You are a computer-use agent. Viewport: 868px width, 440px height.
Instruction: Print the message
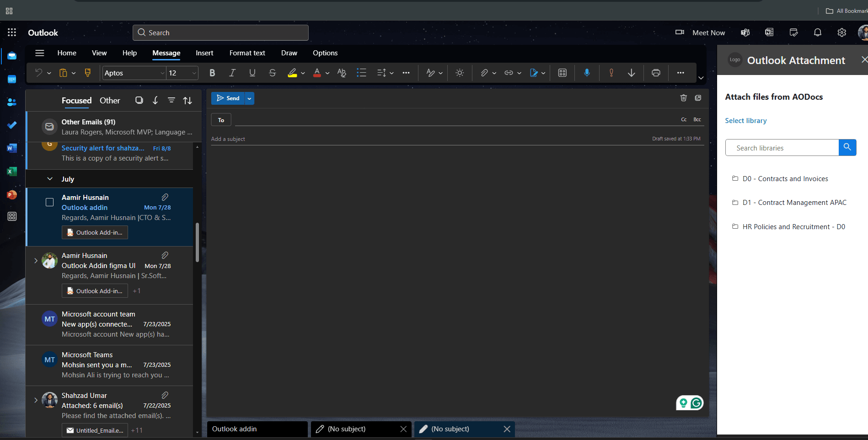[x=656, y=73]
